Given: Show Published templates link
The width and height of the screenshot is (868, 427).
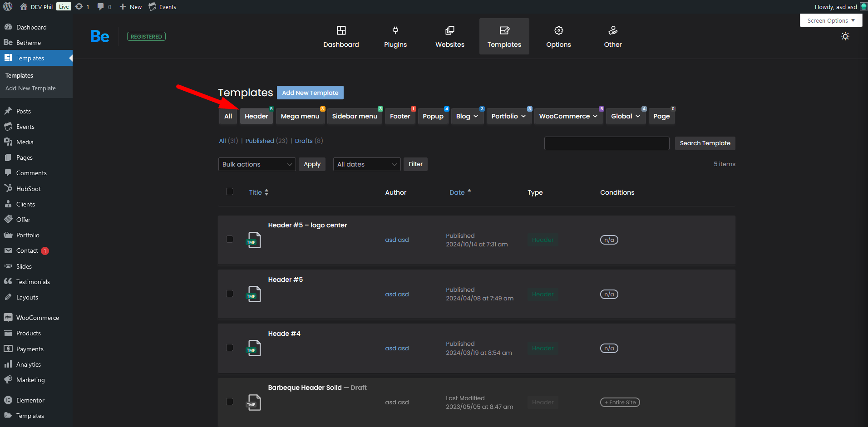Looking at the screenshot, I should 260,141.
